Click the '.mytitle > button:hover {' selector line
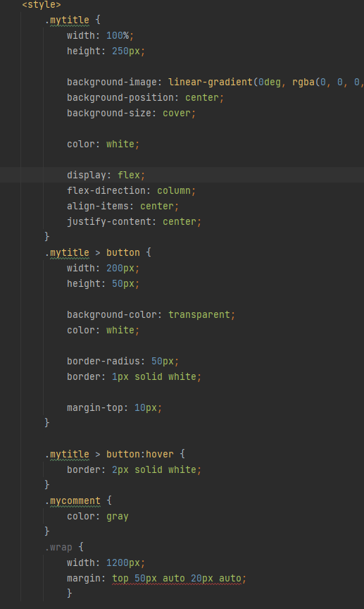The width and height of the screenshot is (364, 609). 115,455
